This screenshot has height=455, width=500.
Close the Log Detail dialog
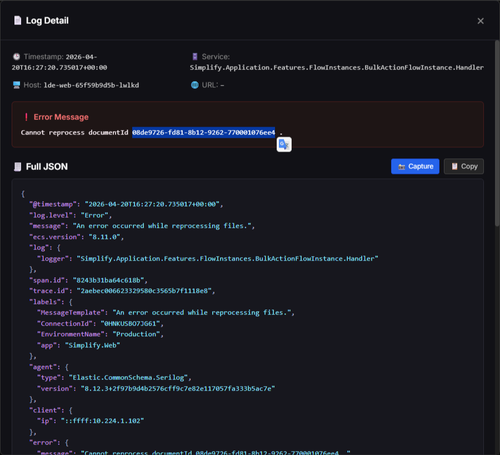[480, 21]
